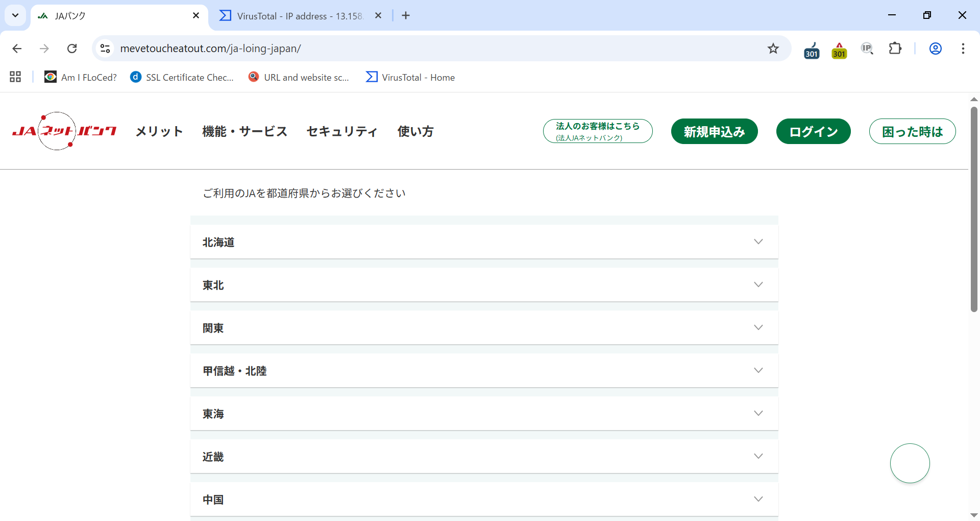Viewport: 980px width, 521px height.
Task: Open the 機能・サービス menu item
Action: coord(245,131)
